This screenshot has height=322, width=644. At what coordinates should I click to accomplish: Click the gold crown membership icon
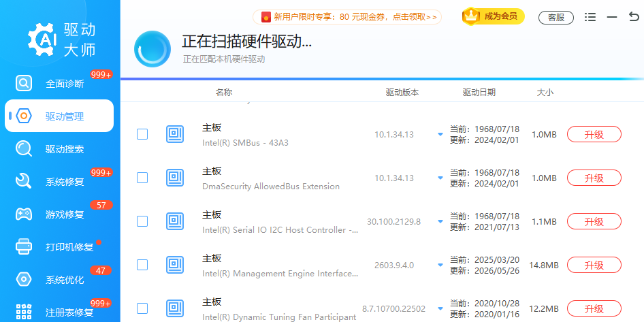(471, 16)
